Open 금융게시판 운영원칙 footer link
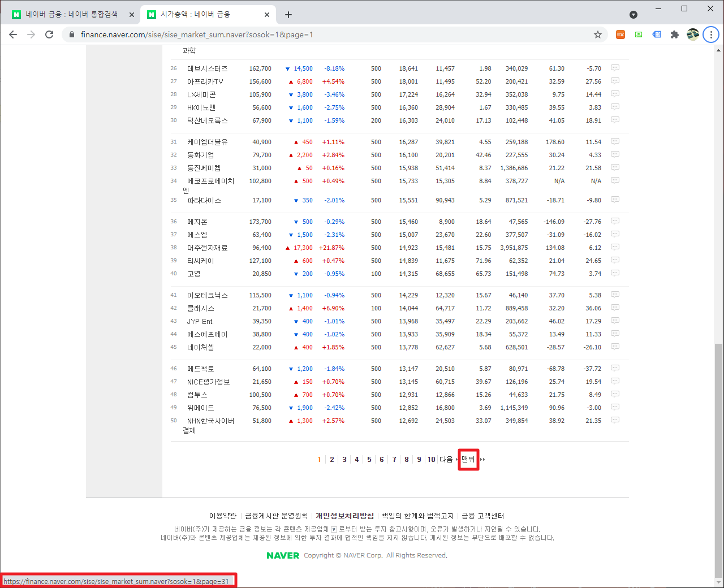This screenshot has height=588, width=724. [276, 516]
